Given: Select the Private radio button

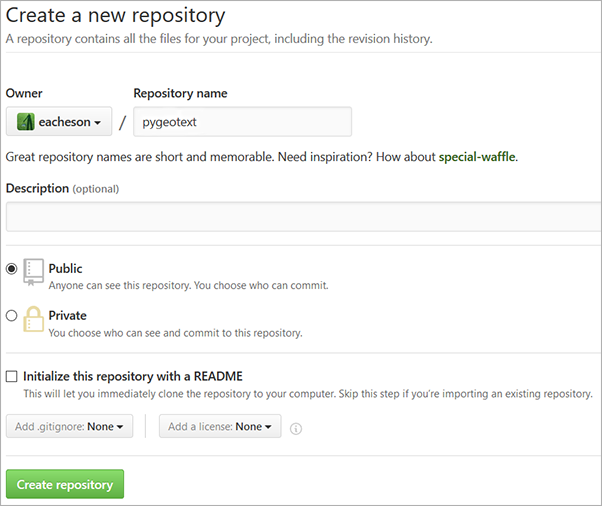Looking at the screenshot, I should (x=12, y=316).
